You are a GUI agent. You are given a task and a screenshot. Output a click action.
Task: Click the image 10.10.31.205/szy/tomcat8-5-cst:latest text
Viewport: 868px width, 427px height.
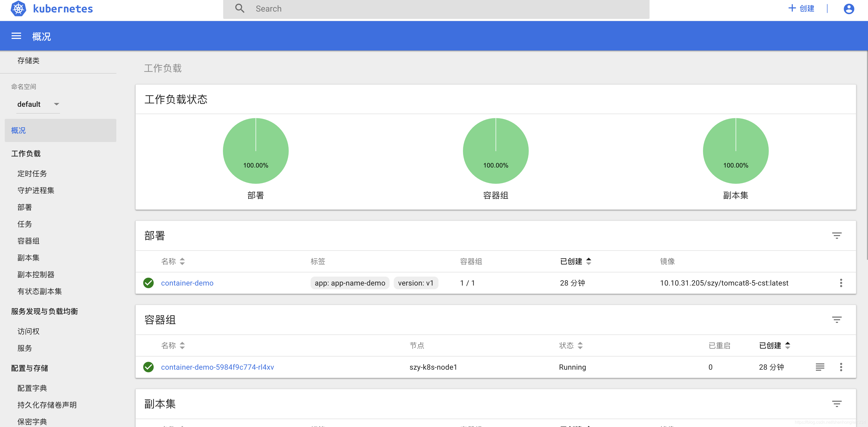click(724, 283)
